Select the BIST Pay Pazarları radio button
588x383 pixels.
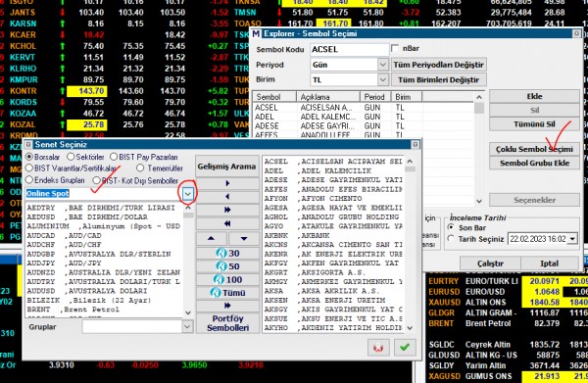pos(114,157)
